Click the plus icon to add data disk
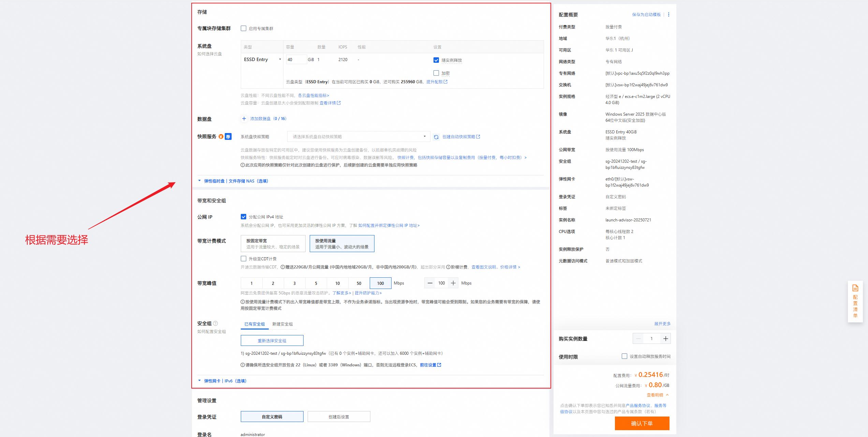The width and height of the screenshot is (868, 437). click(x=244, y=119)
